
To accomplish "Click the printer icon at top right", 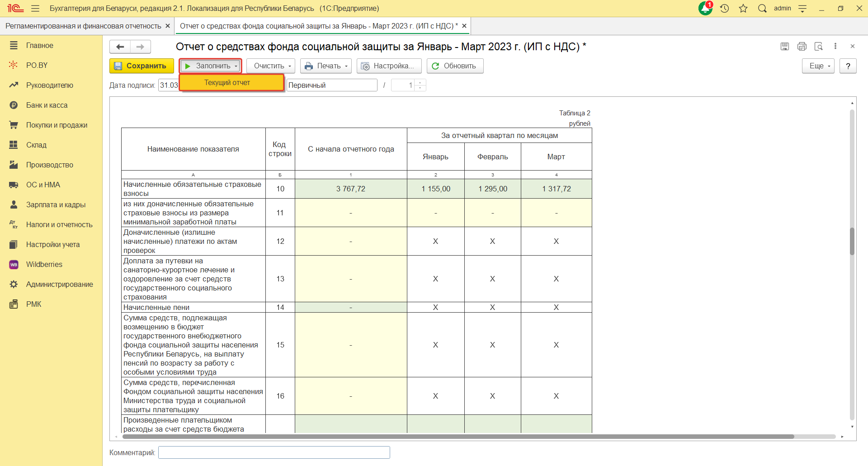I will [x=802, y=46].
